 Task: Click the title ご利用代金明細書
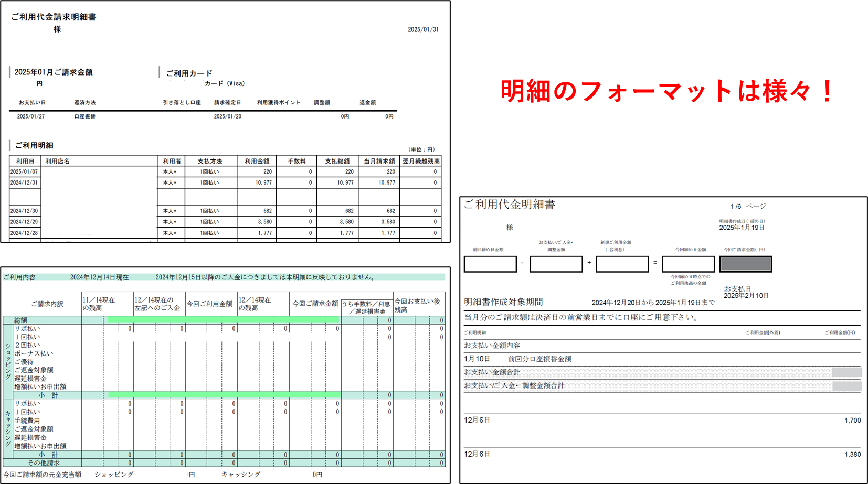pyautogui.click(x=509, y=205)
